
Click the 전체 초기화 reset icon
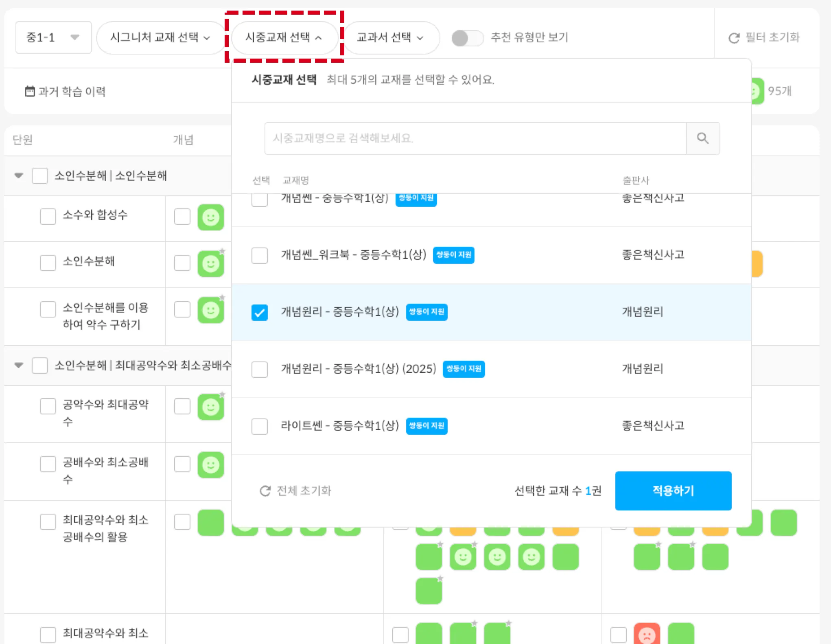point(265,491)
